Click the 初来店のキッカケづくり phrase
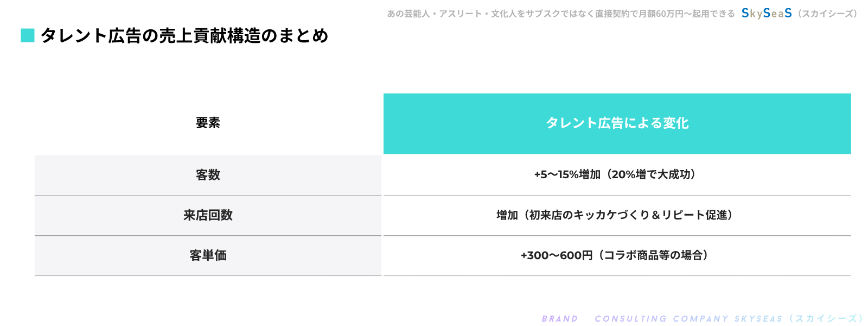This screenshot has width=868, height=326. coord(589,215)
